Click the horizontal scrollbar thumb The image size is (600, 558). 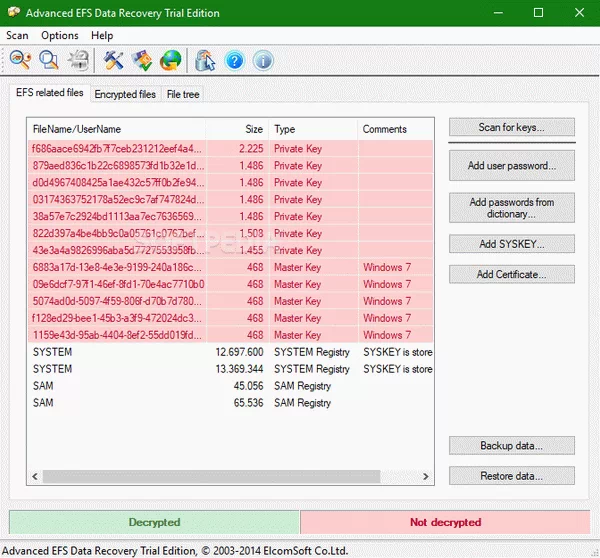click(x=212, y=476)
